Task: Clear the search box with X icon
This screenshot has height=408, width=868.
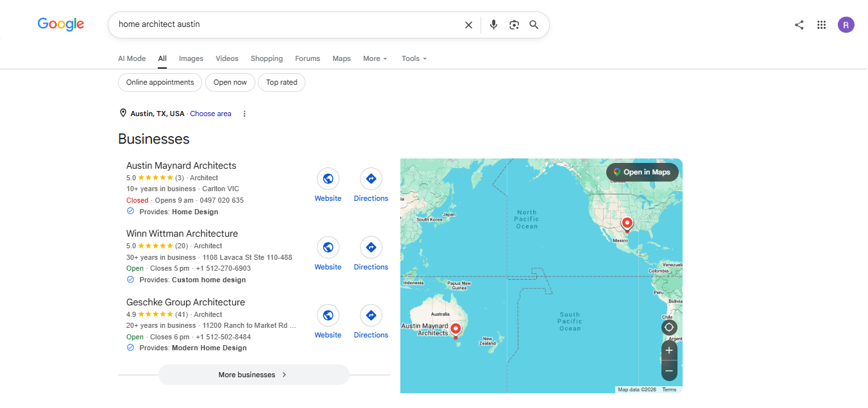Action: click(468, 25)
